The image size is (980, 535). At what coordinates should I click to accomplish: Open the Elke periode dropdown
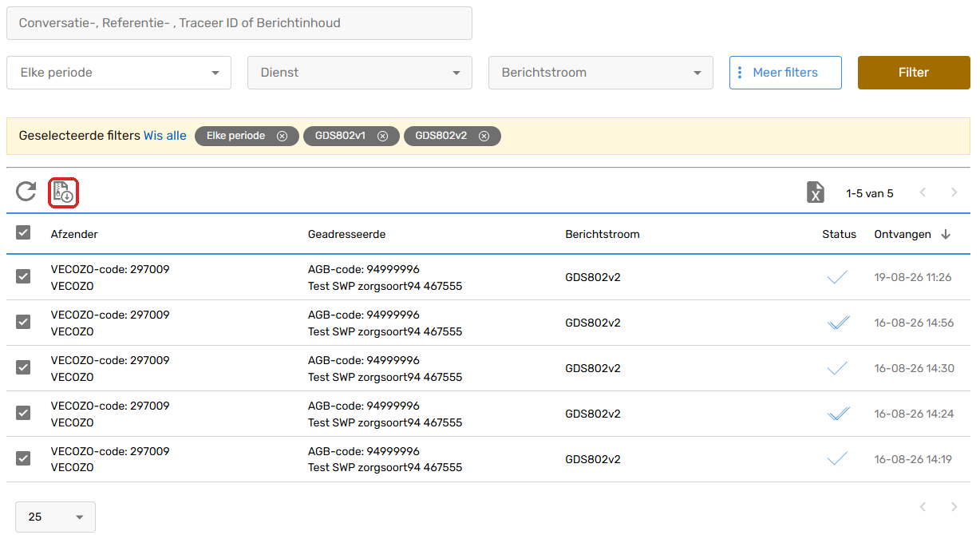point(119,73)
